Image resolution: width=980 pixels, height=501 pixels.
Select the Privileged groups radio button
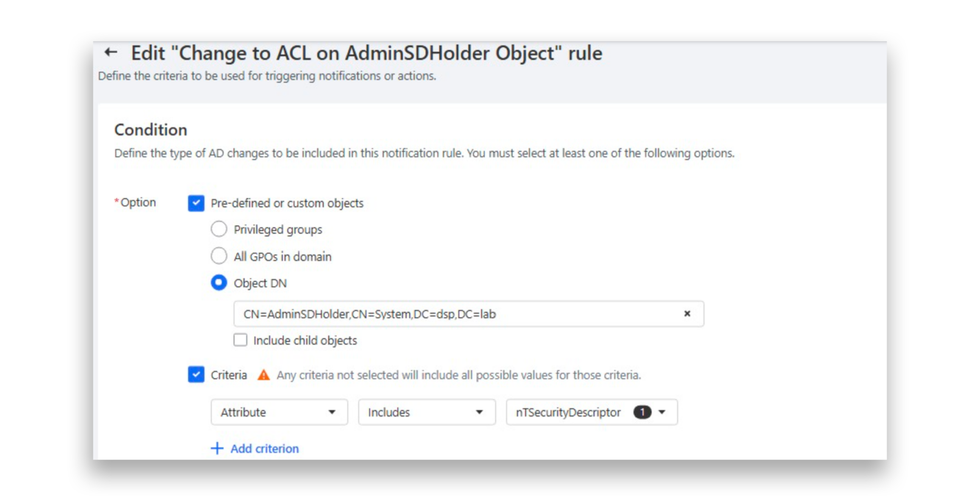[x=219, y=229]
